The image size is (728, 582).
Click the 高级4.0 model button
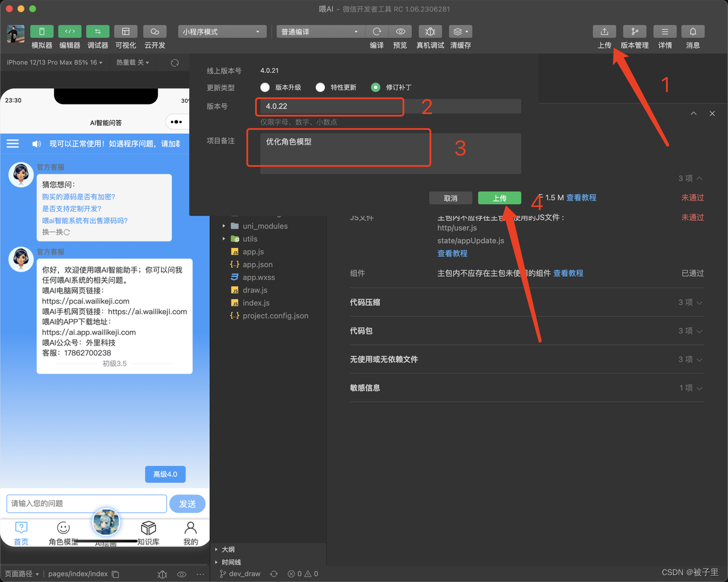click(166, 474)
